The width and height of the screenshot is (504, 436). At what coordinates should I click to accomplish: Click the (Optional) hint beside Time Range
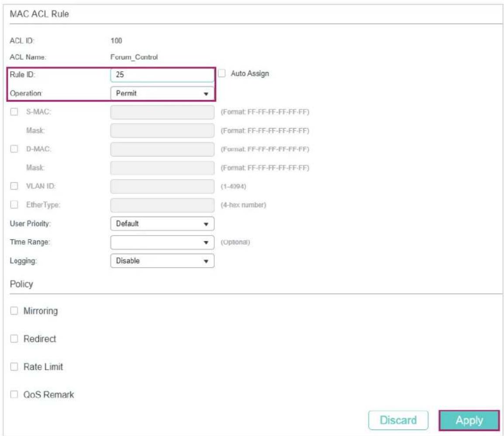(235, 242)
